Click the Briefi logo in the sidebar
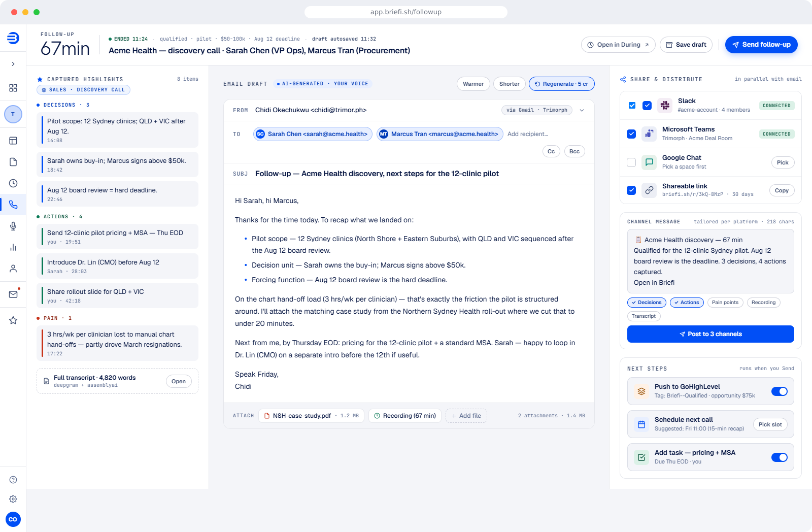812x532 pixels. tap(13, 38)
